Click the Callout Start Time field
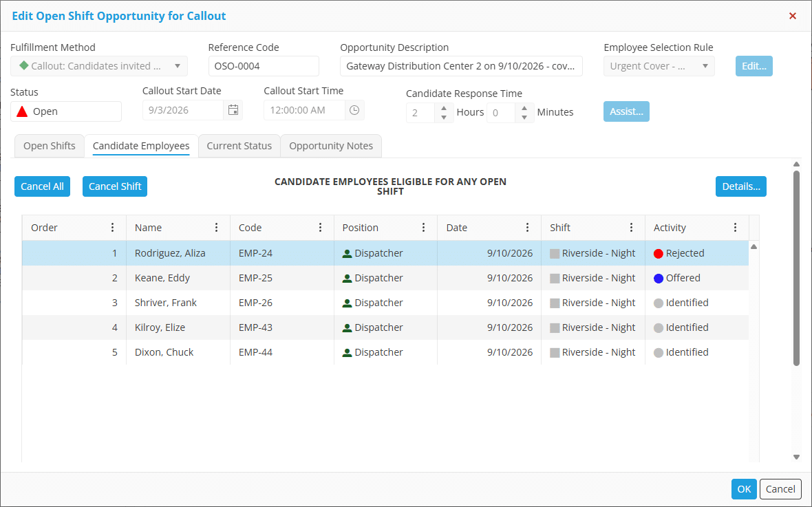The width and height of the screenshot is (812, 507). pyautogui.click(x=304, y=110)
